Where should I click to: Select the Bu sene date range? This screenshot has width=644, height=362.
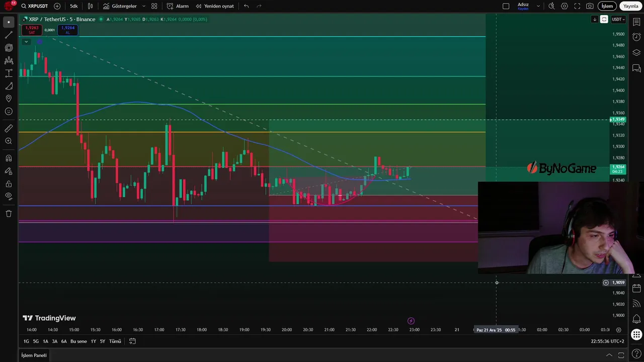click(x=78, y=341)
